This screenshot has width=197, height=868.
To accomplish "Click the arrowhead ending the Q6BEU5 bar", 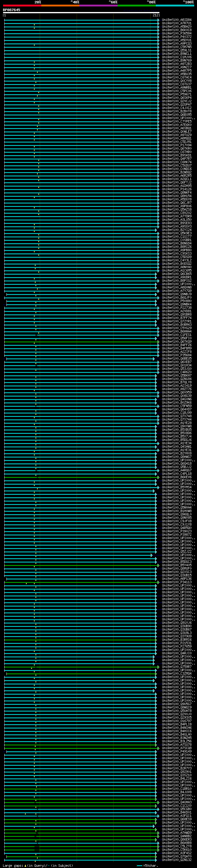I will (x=154, y=358).
